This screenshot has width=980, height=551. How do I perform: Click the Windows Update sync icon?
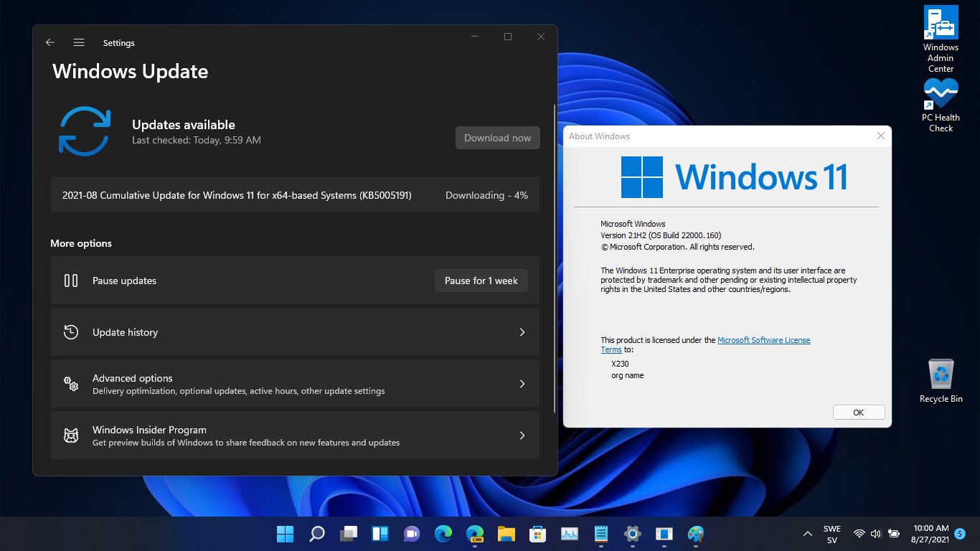(84, 131)
